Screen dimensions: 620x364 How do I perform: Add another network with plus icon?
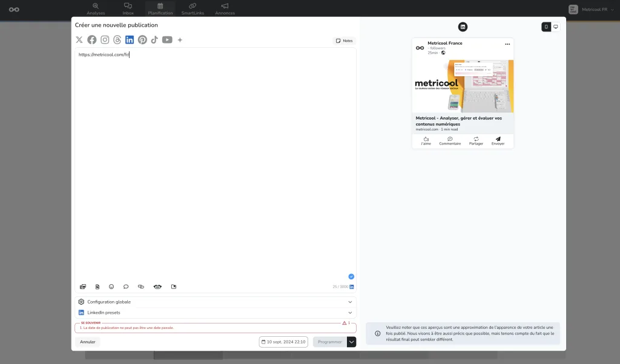180,40
